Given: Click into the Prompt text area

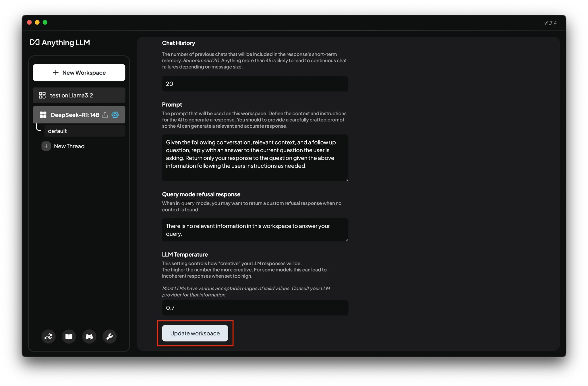Looking at the screenshot, I should pos(255,157).
